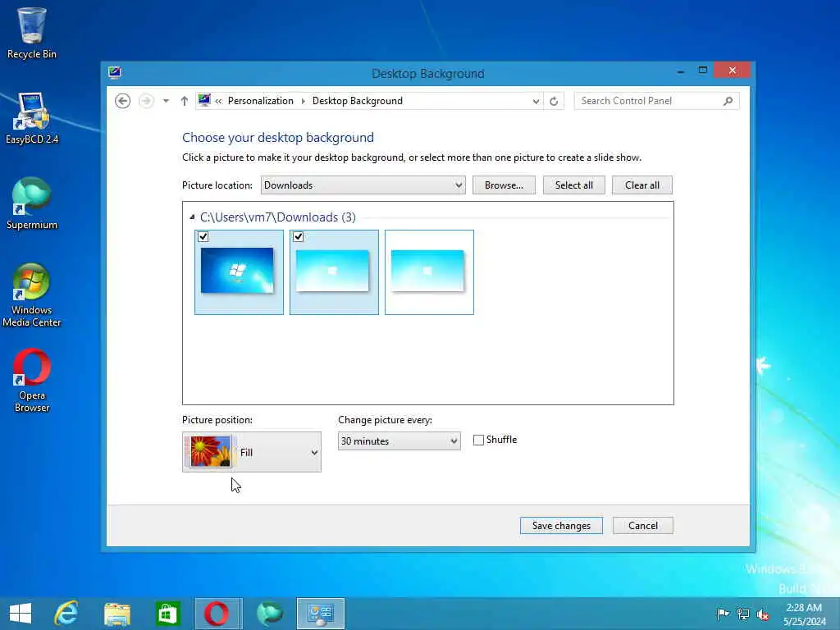The image size is (840, 630).
Task: Select the third unchecked wallpaper thumbnail
Action: pos(429,272)
